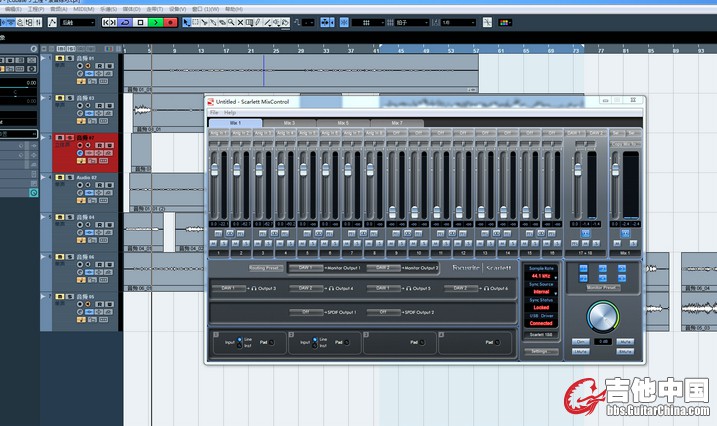The width and height of the screenshot is (717, 426).
Task: Click the Routing Preset button
Action: point(266,268)
